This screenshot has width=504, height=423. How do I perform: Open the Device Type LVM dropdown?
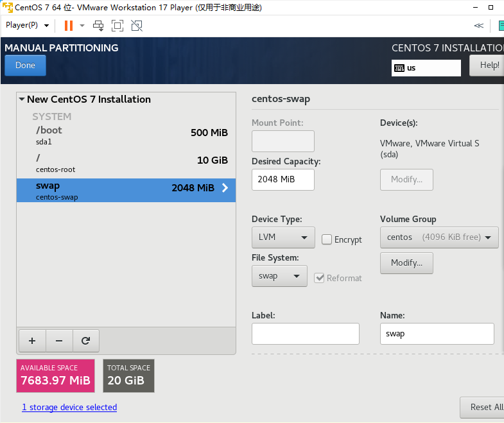click(x=282, y=237)
